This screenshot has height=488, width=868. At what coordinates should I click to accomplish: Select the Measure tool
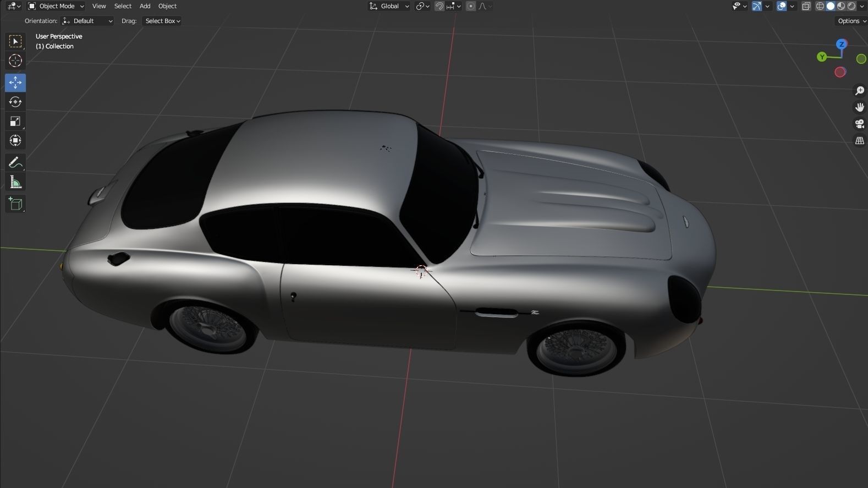click(x=15, y=182)
